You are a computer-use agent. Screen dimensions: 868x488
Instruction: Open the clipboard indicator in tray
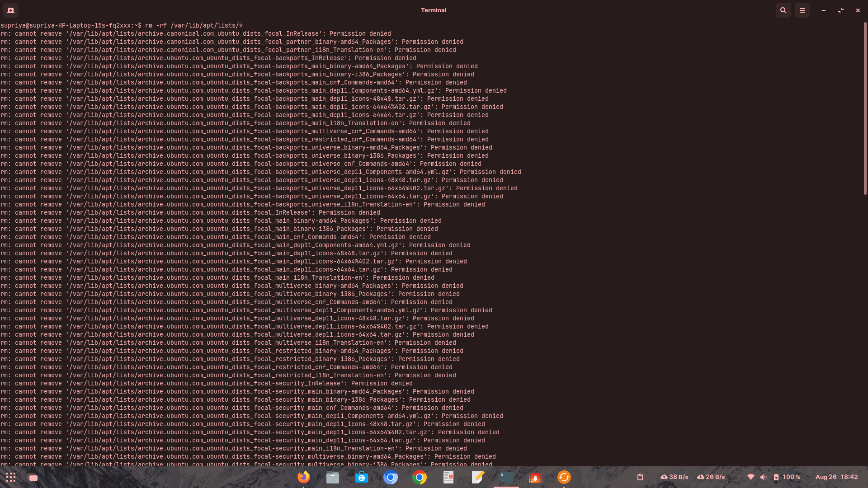[640, 477]
